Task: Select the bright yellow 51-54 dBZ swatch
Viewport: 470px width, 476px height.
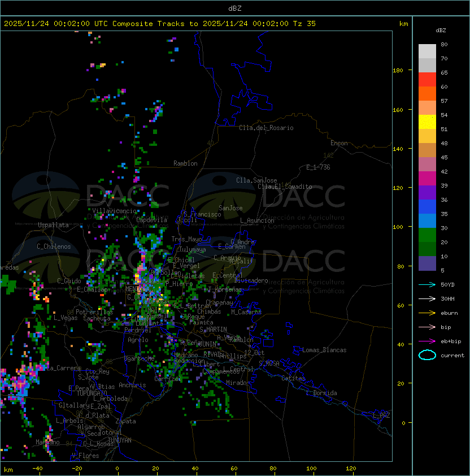Action: [427, 122]
